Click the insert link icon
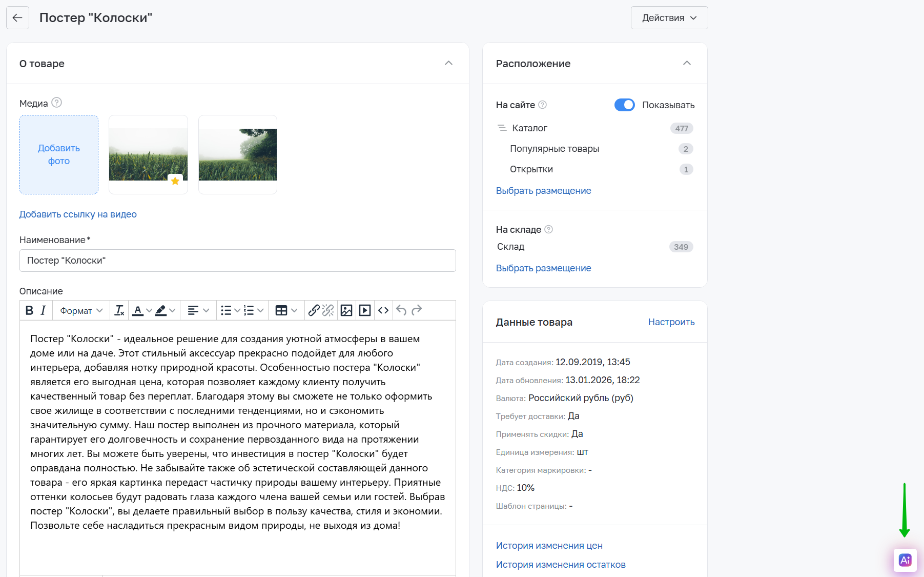Viewport: 924px width, 577px height. [x=314, y=310]
